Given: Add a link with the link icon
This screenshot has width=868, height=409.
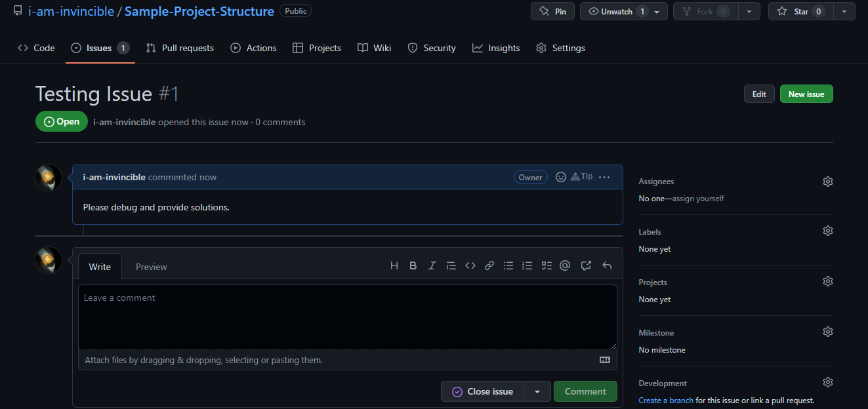Looking at the screenshot, I should (489, 265).
